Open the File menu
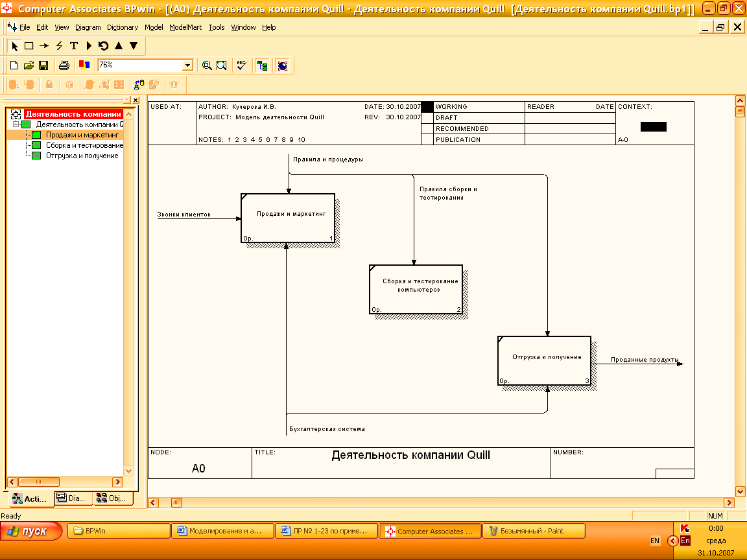The height and width of the screenshot is (560, 747). click(x=24, y=28)
